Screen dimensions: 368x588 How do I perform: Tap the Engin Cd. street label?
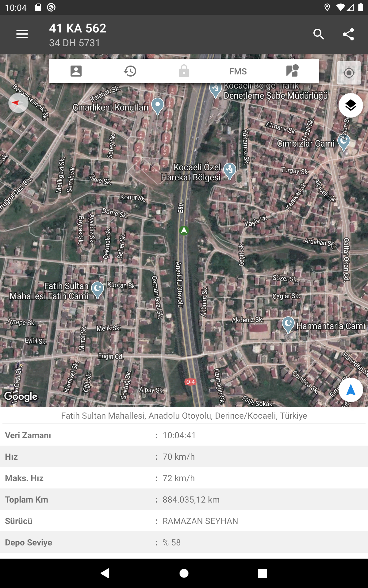click(x=111, y=356)
